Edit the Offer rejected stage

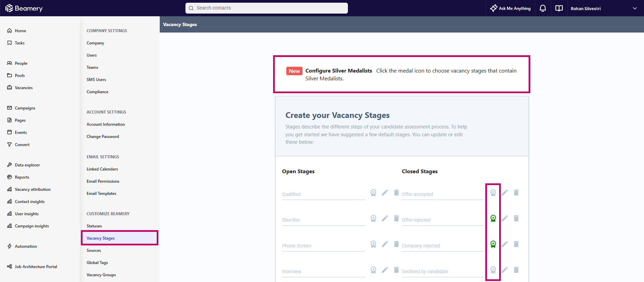pos(505,218)
